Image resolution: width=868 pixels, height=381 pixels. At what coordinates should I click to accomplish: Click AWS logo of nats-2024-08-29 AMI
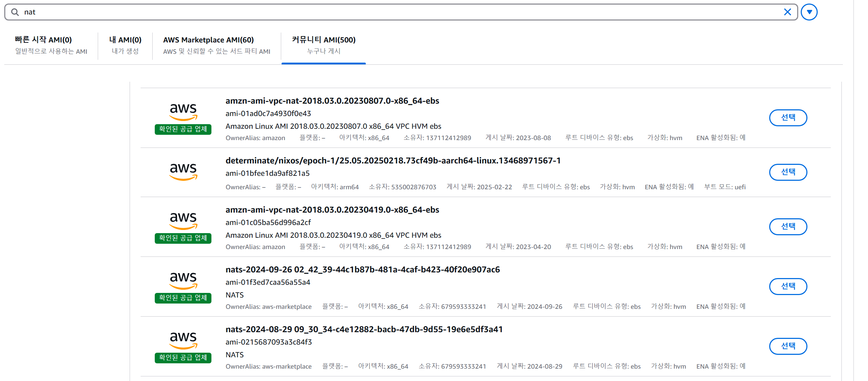(183, 340)
